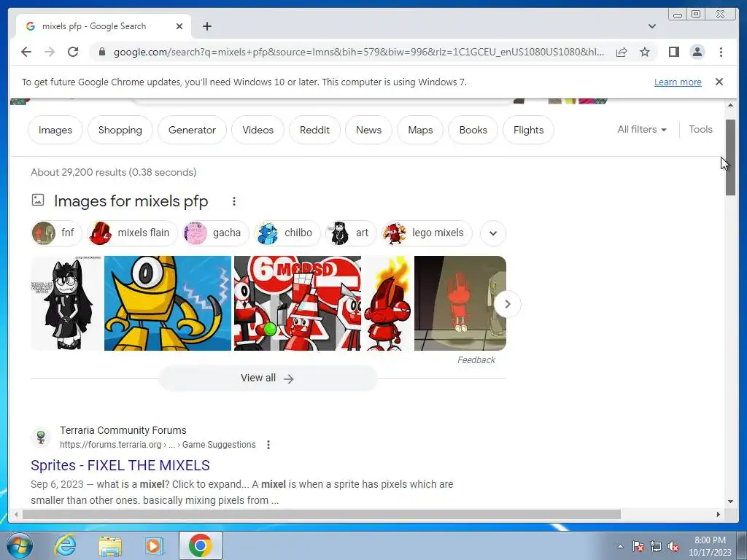Switch to the Flights filter
Viewport: 747px width, 560px height.
pyautogui.click(x=528, y=130)
